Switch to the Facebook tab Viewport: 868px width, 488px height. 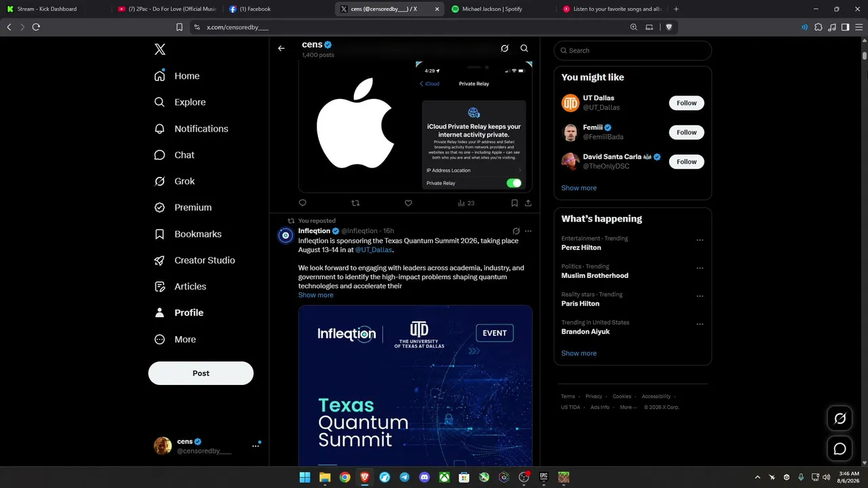(x=277, y=9)
